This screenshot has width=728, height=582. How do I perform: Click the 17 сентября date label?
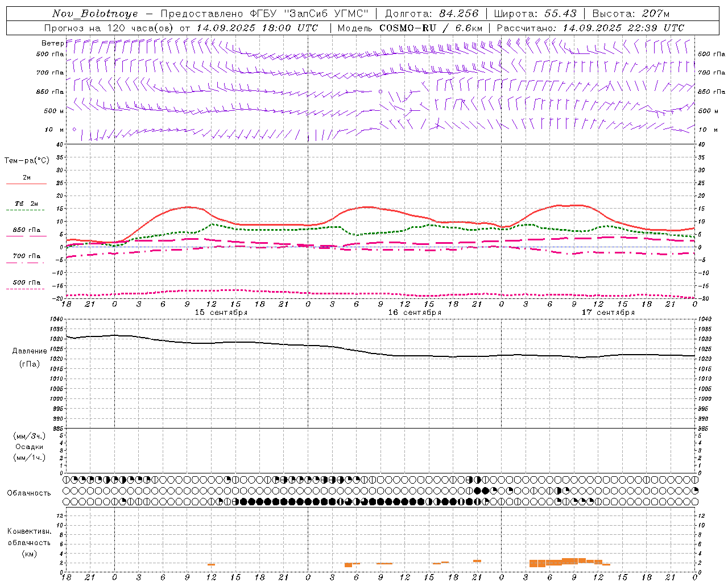(x=608, y=313)
